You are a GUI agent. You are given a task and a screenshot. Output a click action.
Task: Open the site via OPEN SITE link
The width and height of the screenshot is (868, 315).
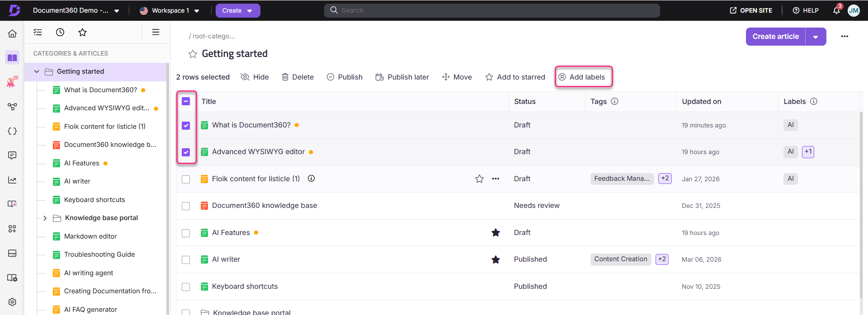751,10
